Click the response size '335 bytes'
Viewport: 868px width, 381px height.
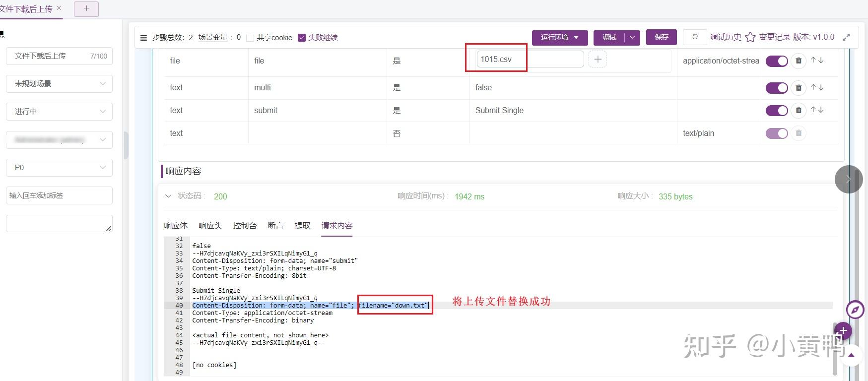click(675, 197)
